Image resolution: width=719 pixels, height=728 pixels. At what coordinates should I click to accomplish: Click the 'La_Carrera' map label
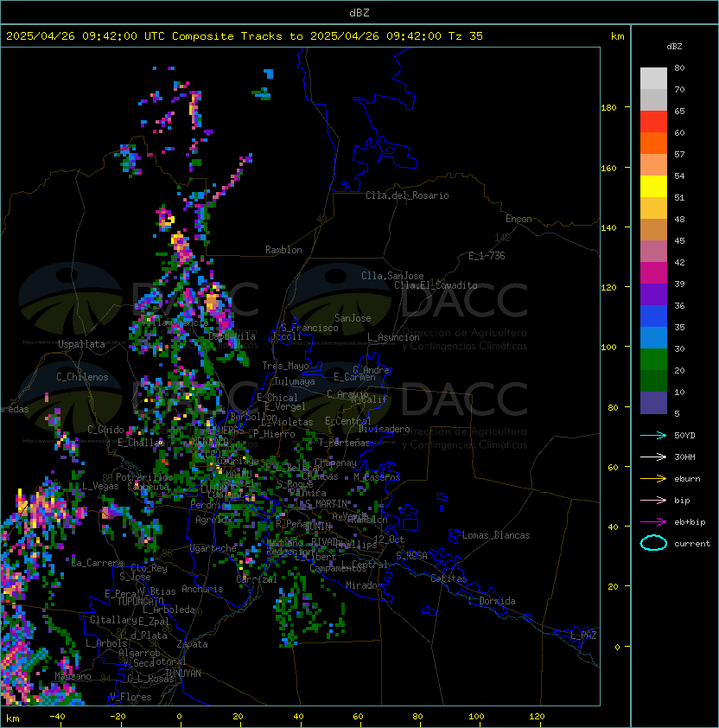(98, 563)
